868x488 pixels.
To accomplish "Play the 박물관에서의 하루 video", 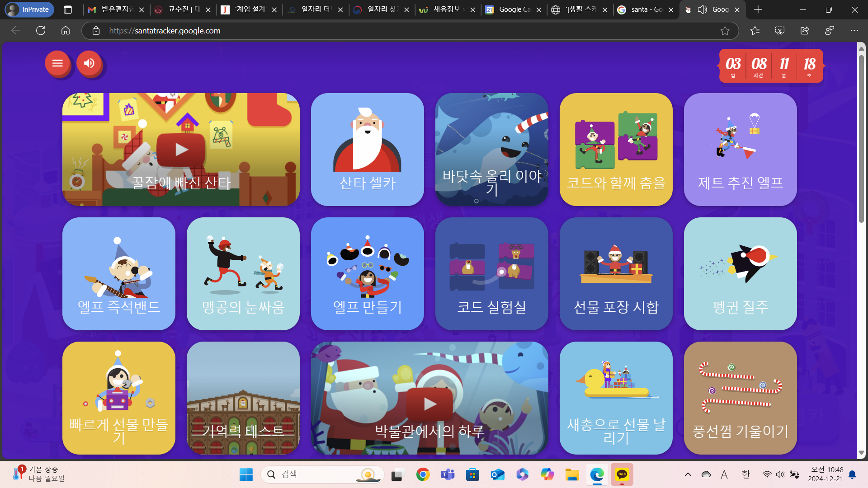I will point(429,398).
